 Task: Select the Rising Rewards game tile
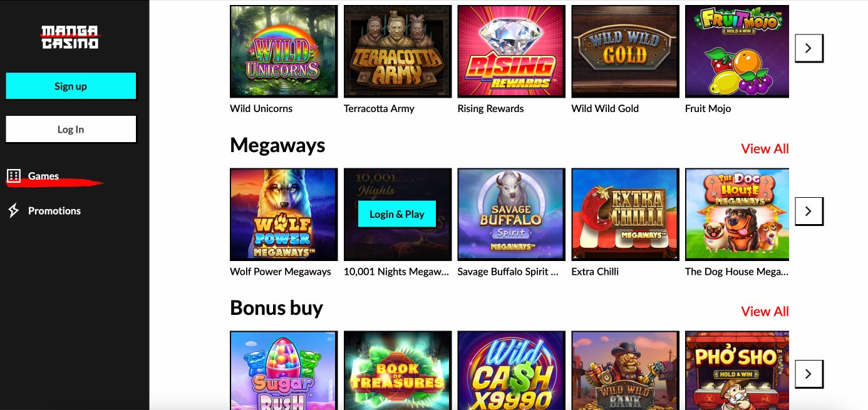[x=512, y=51]
